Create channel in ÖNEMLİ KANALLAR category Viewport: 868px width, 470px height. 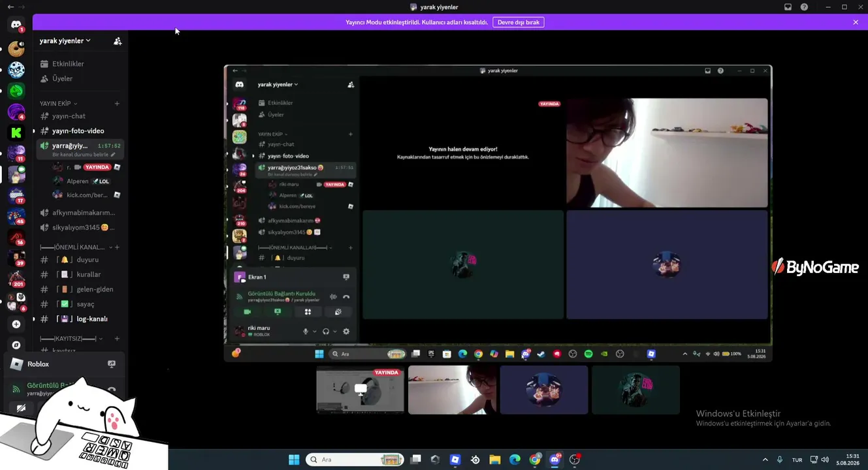pyautogui.click(x=117, y=247)
